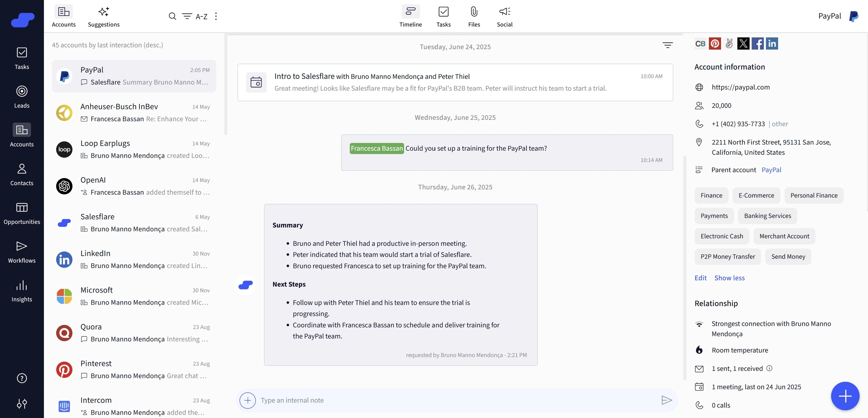This screenshot has height=418, width=868.
Task: Select the Loop Earplugs account
Action: pyautogui.click(x=134, y=150)
